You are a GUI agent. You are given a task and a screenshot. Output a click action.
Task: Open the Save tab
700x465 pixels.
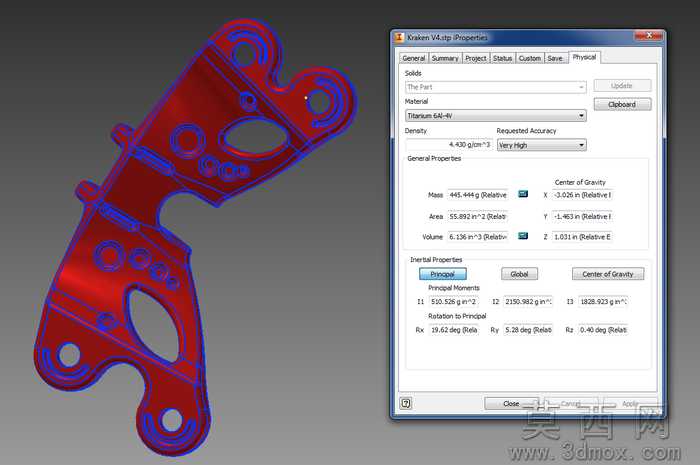[x=555, y=58]
